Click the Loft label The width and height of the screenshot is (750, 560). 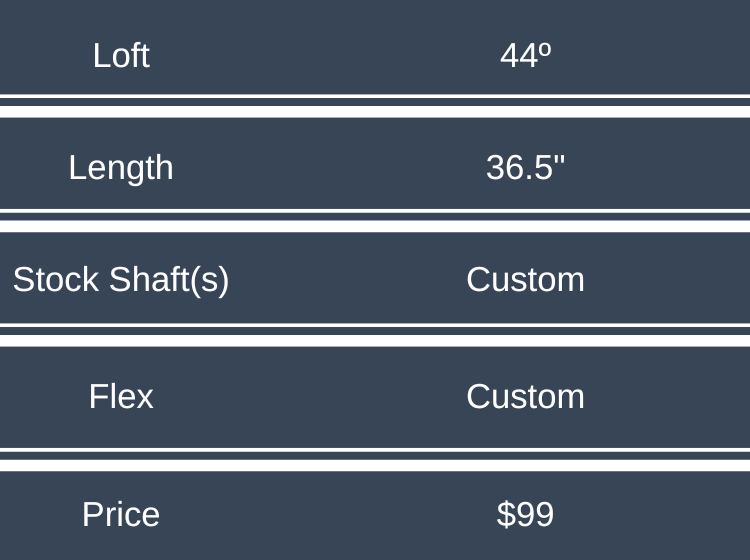tap(121, 55)
